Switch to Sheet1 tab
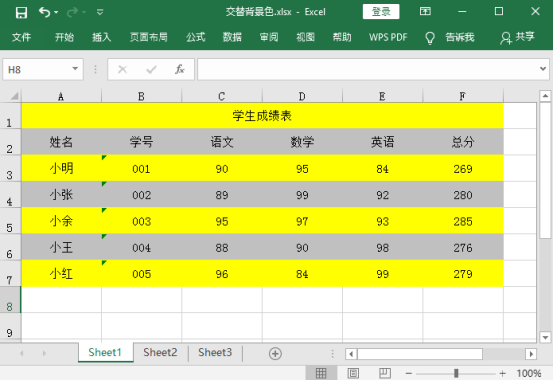This screenshot has width=554, height=380. [105, 352]
